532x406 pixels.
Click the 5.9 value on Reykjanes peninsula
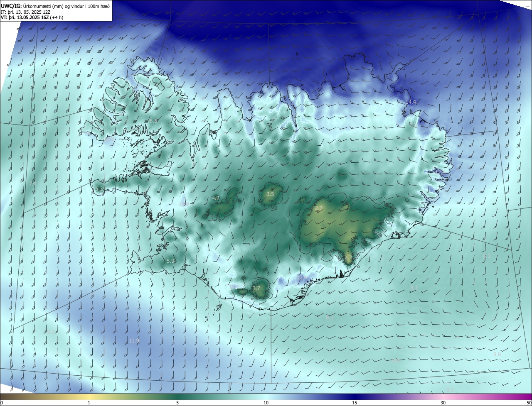170,261
